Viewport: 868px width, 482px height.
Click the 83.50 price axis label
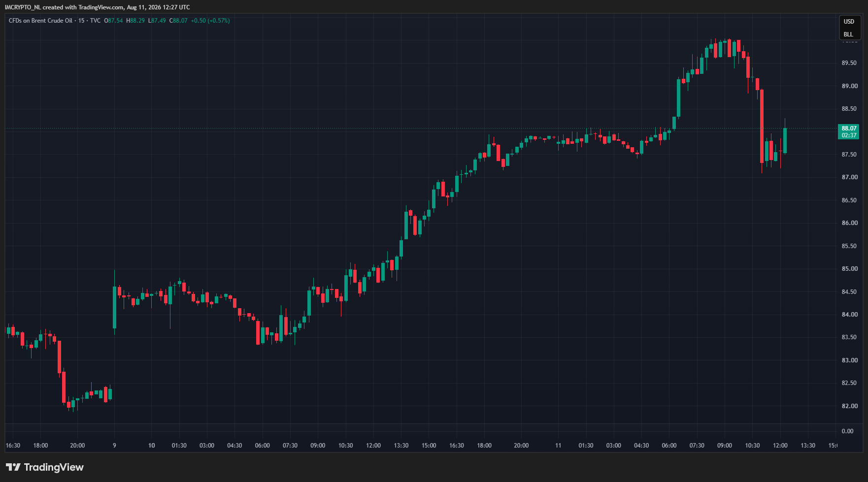[x=849, y=337]
